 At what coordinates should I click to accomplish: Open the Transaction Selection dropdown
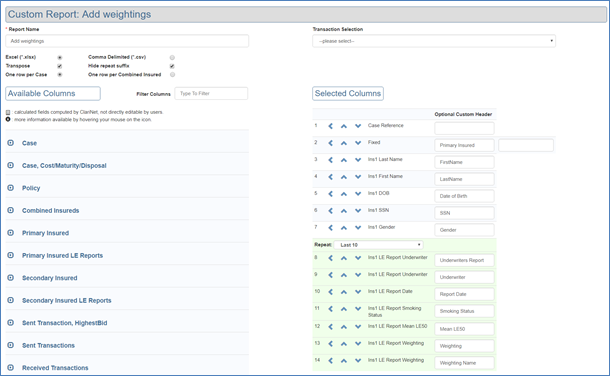(x=434, y=41)
